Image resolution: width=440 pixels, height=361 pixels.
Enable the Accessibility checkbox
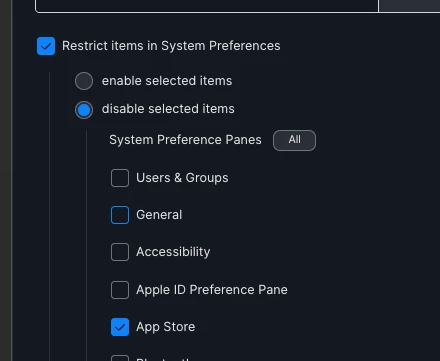point(120,252)
